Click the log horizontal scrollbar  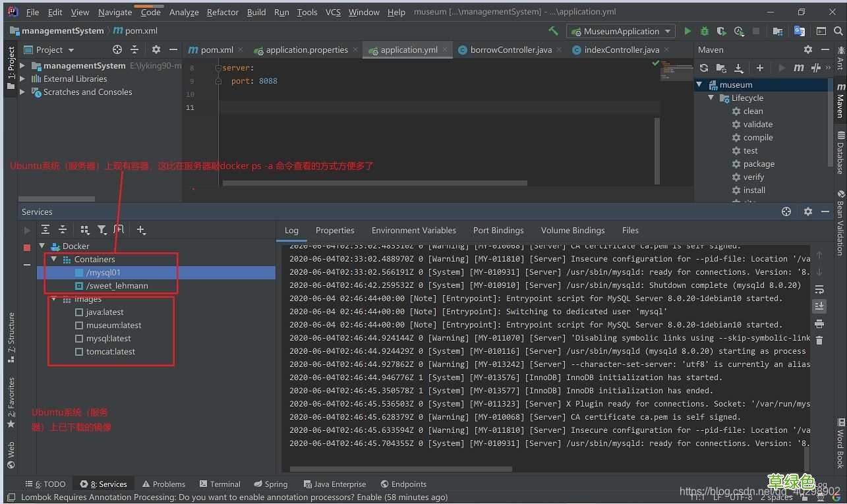(401, 469)
